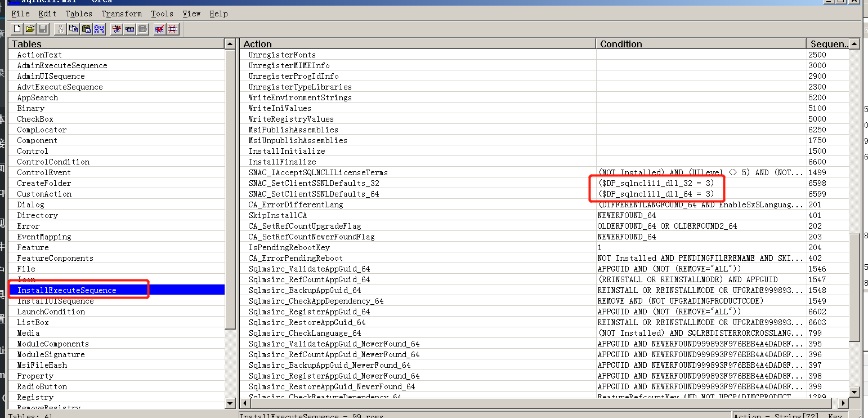Viewport: 868px width, 418px height.
Task: Select the sequence value 6602
Action: (827, 312)
